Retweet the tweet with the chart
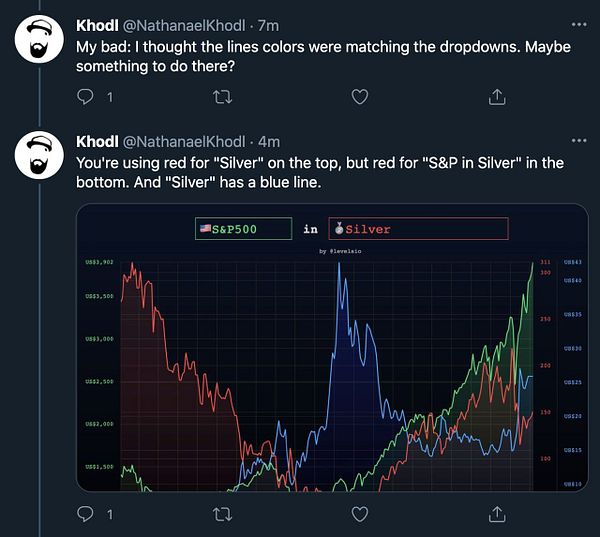The image size is (600, 537). tap(224, 514)
